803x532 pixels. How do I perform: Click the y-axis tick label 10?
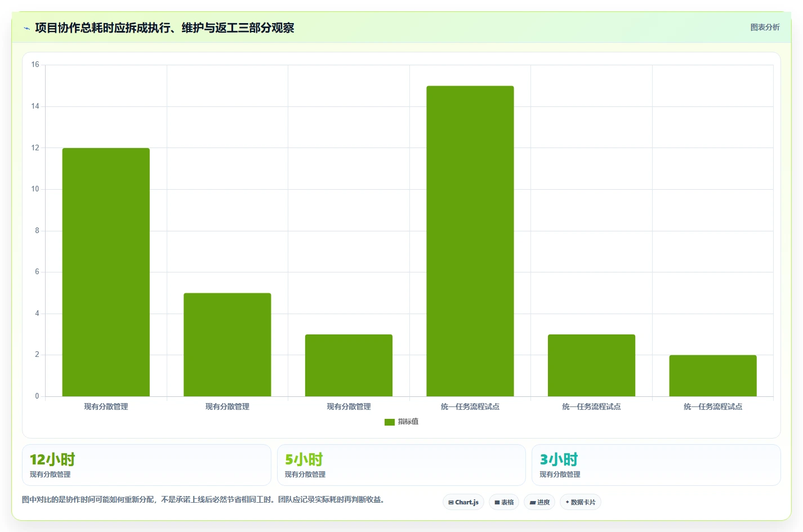(x=35, y=189)
